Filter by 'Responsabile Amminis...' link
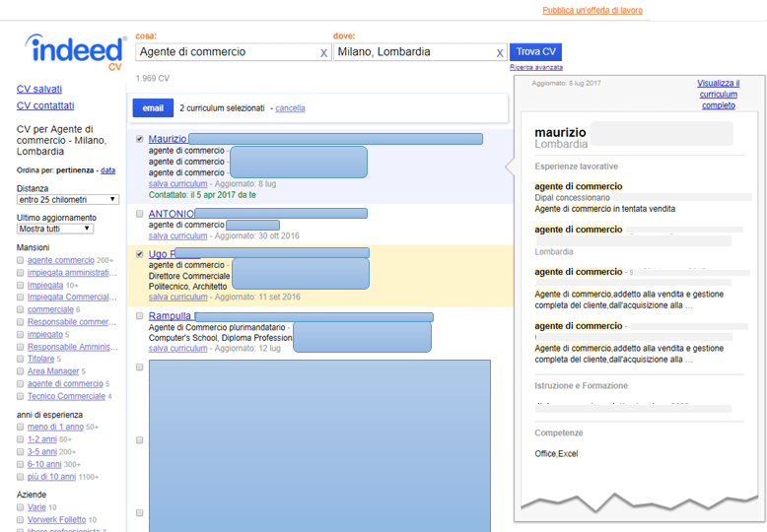The height and width of the screenshot is (532, 767). pyautogui.click(x=72, y=347)
